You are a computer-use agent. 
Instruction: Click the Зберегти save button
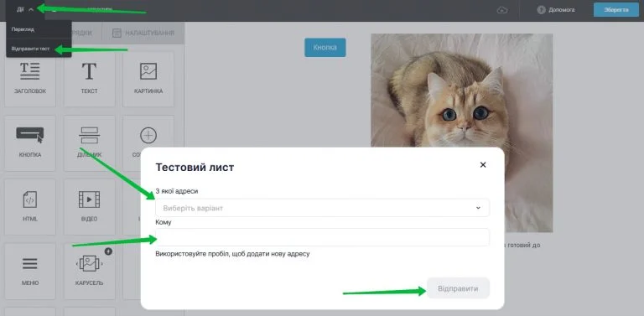coord(616,10)
